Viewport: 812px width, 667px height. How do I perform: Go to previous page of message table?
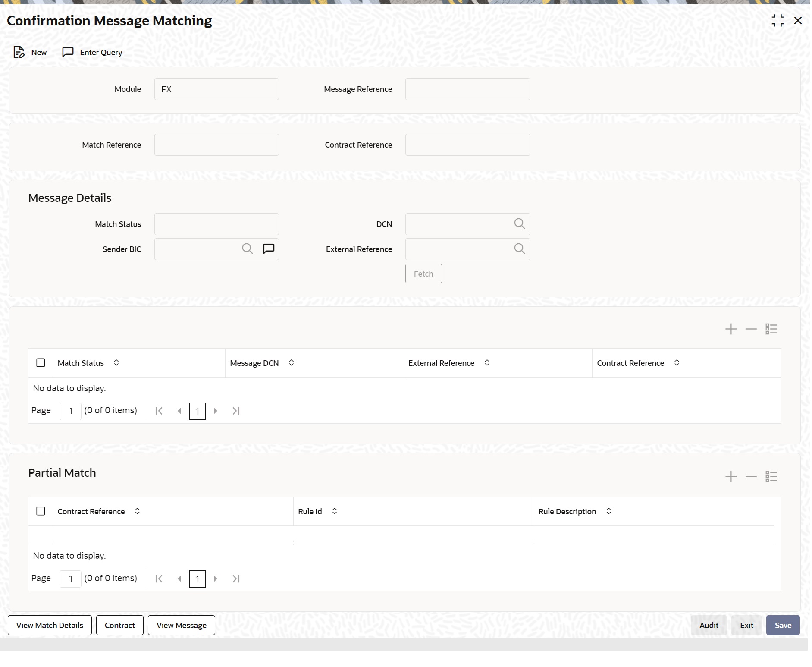point(179,411)
